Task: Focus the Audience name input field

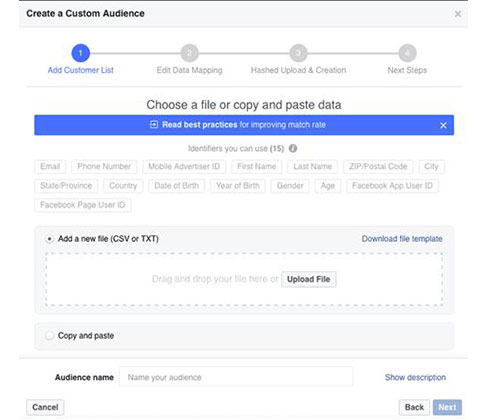Action: click(236, 377)
